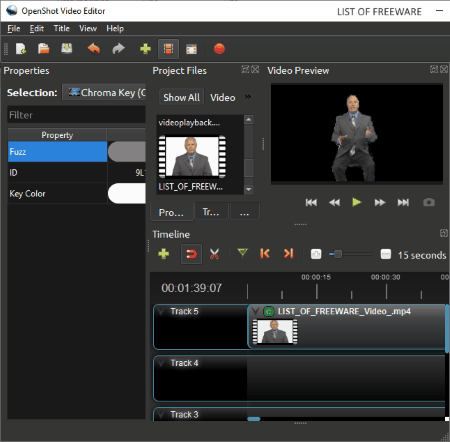Screen dimensions: 450x442
Task: Undock the Timeline panel
Action: tap(444, 233)
